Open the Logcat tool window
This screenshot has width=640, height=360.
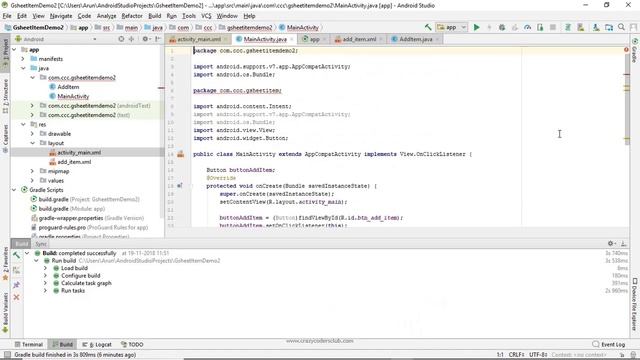(x=97, y=344)
